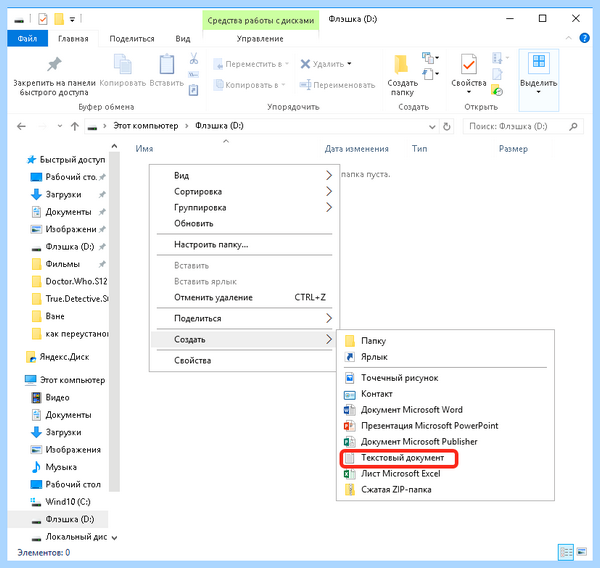Viewport: 600px width, 568px height.
Task: Switch to Вид ribbon tab
Action: (x=183, y=39)
